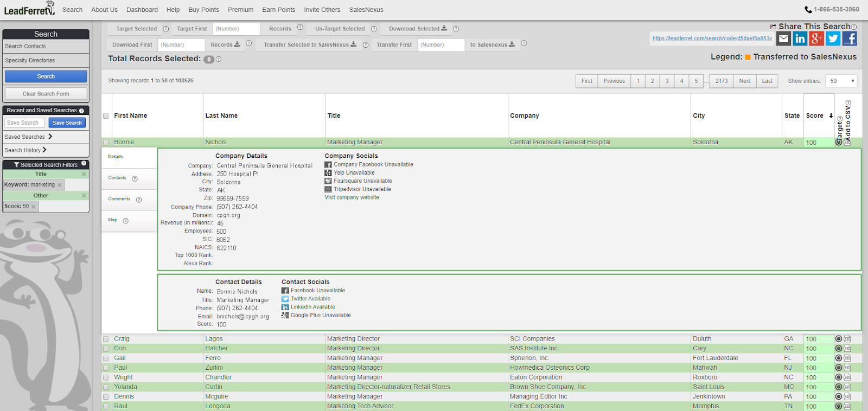Expand Search Contacts section

coord(46,46)
